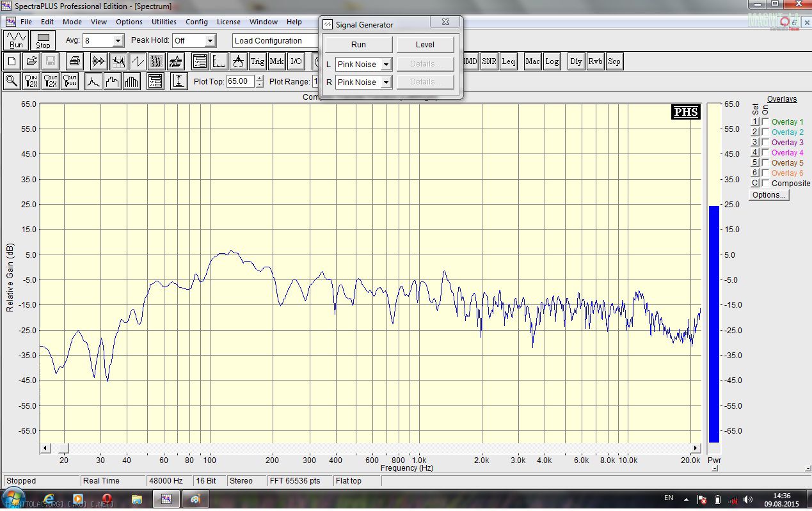Viewport: 812px width, 511px height.
Task: Click the SNR utility icon
Action: [489, 61]
